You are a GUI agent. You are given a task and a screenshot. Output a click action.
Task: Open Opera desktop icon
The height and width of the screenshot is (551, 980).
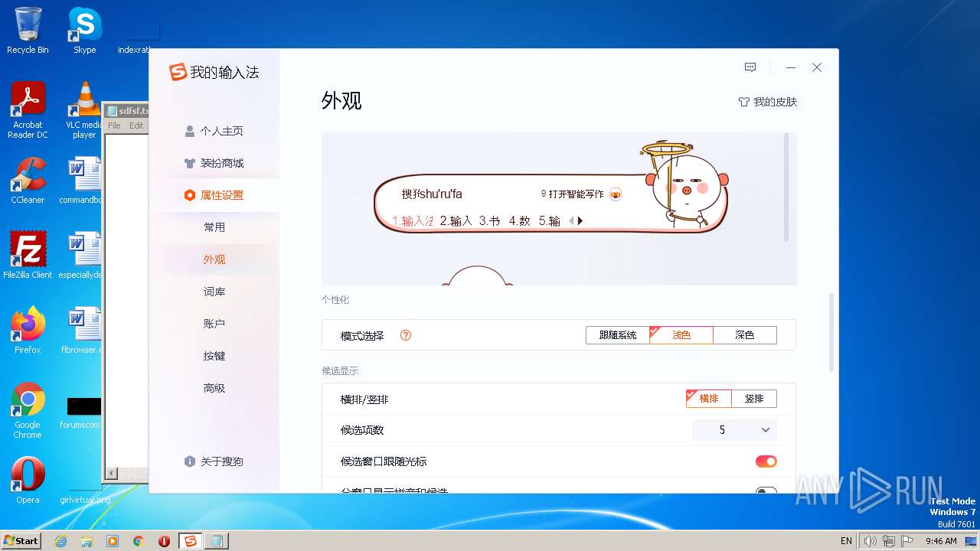pyautogui.click(x=28, y=481)
